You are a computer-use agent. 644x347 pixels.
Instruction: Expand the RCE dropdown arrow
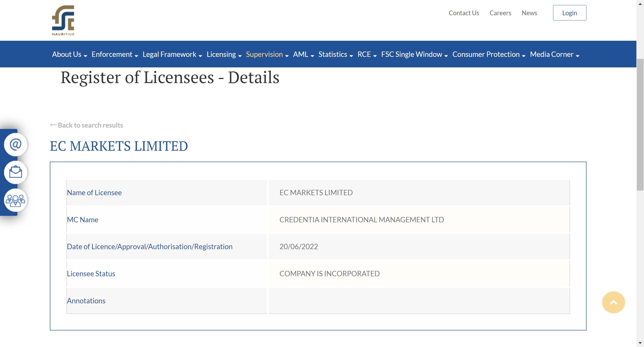(x=375, y=56)
